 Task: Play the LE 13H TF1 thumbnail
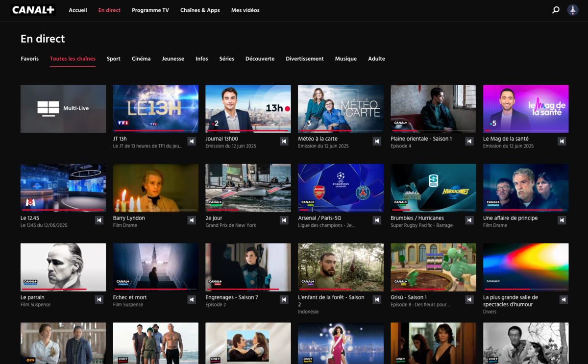(156, 109)
